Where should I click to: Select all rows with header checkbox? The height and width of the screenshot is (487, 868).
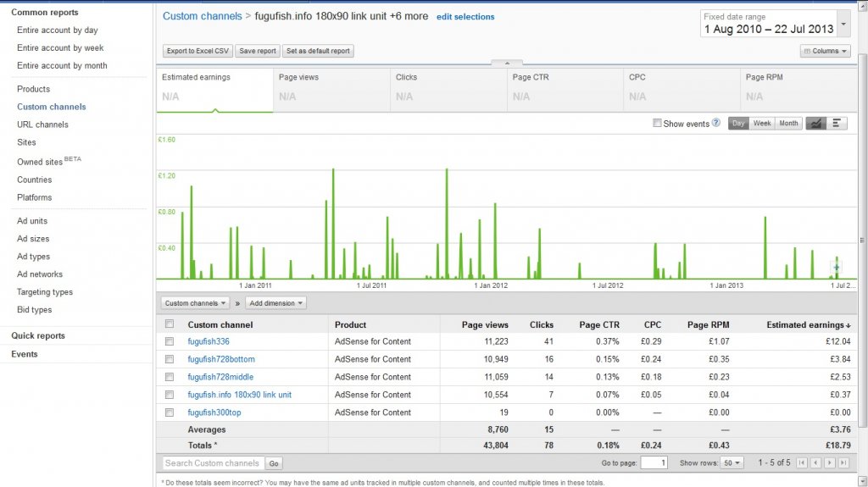coord(170,324)
